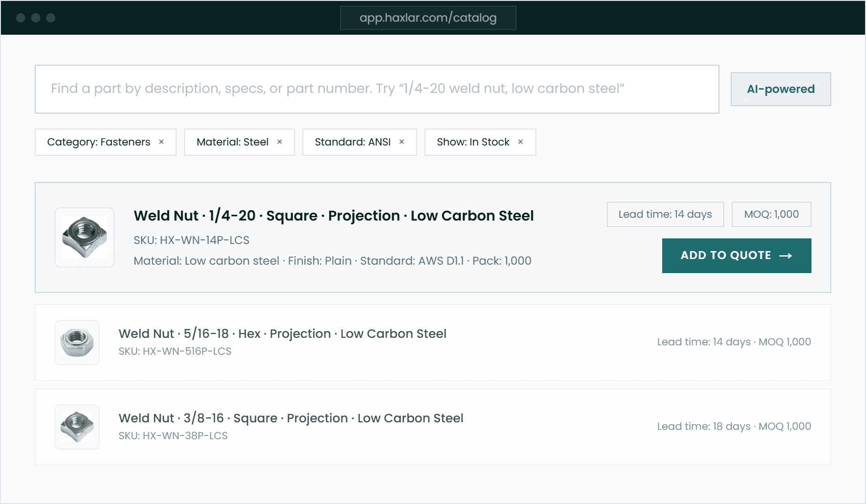This screenshot has height=504, width=866.
Task: Click the Lead time: 18 days text
Action: pyautogui.click(x=704, y=427)
